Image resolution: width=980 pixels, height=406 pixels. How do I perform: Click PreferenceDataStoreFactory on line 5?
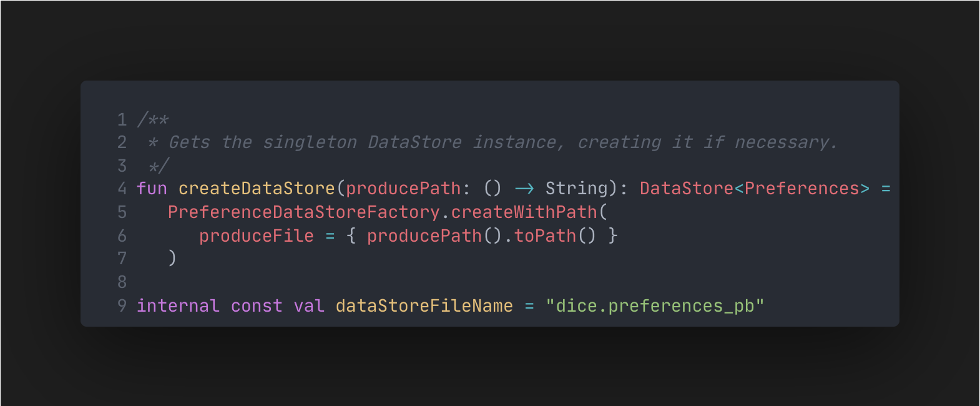[304, 212]
